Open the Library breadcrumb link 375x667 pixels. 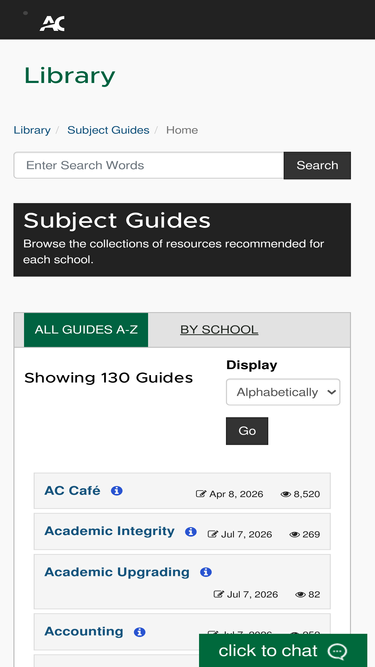(32, 130)
